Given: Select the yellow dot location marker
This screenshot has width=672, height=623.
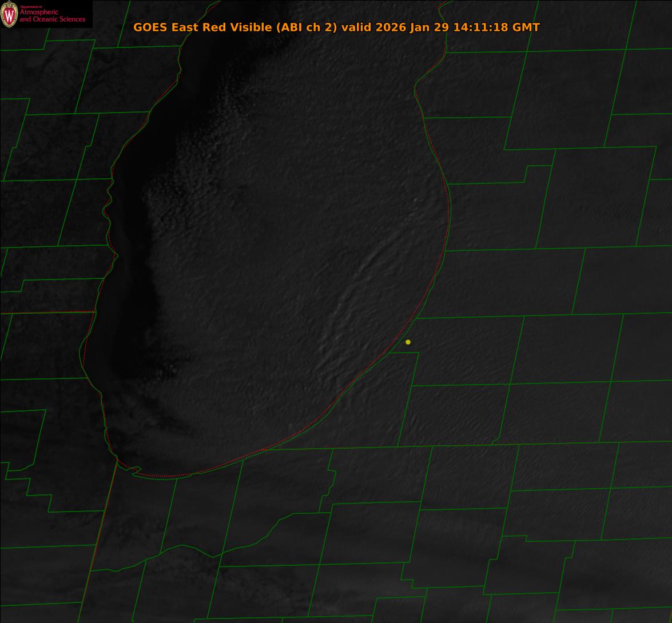Looking at the screenshot, I should (408, 342).
